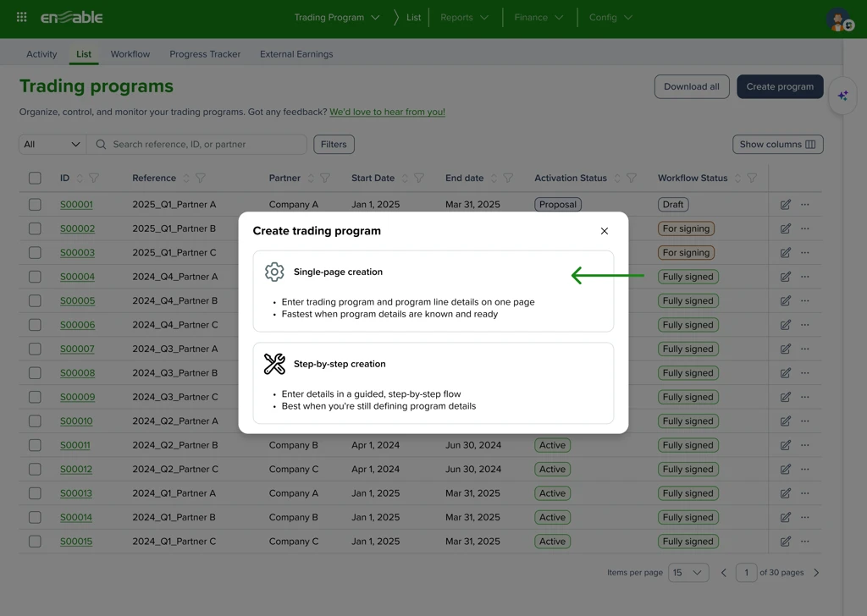Expand the Trading Program nav menu
Screen dimensions: 867x616
tap(337, 18)
